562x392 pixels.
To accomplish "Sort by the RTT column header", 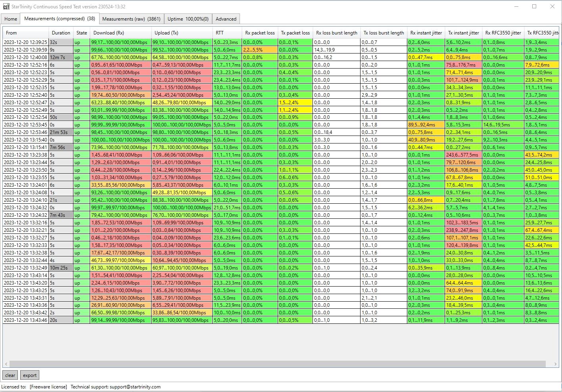I will point(227,33).
